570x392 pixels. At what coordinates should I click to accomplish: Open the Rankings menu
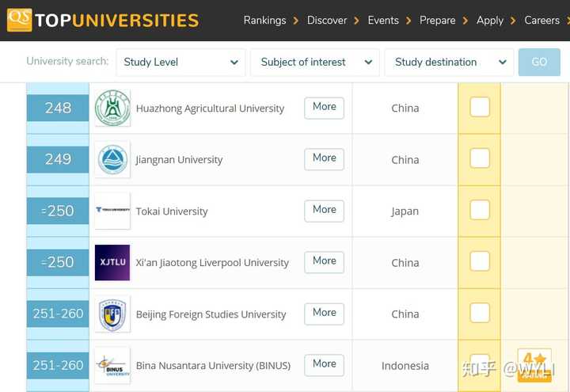click(264, 21)
